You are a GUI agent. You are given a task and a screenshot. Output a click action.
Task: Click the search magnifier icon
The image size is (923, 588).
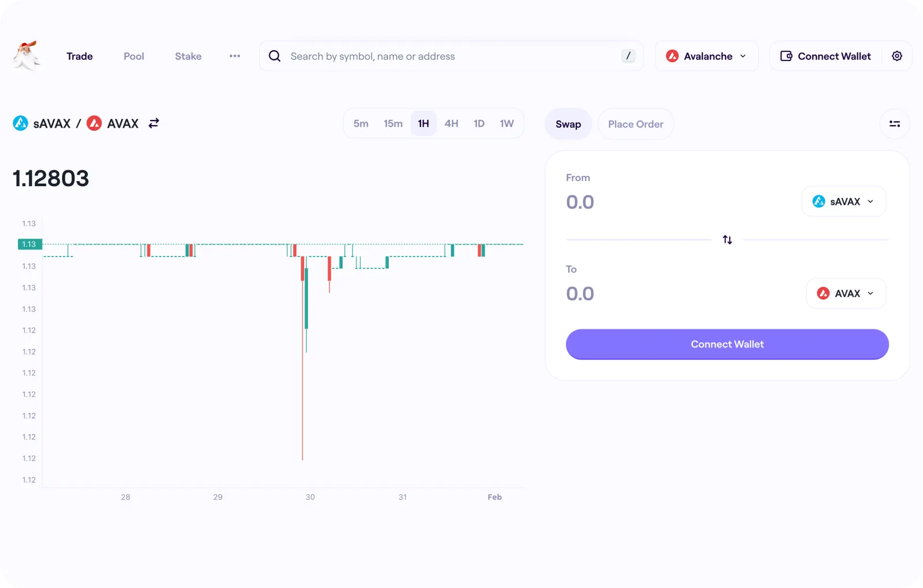(275, 56)
